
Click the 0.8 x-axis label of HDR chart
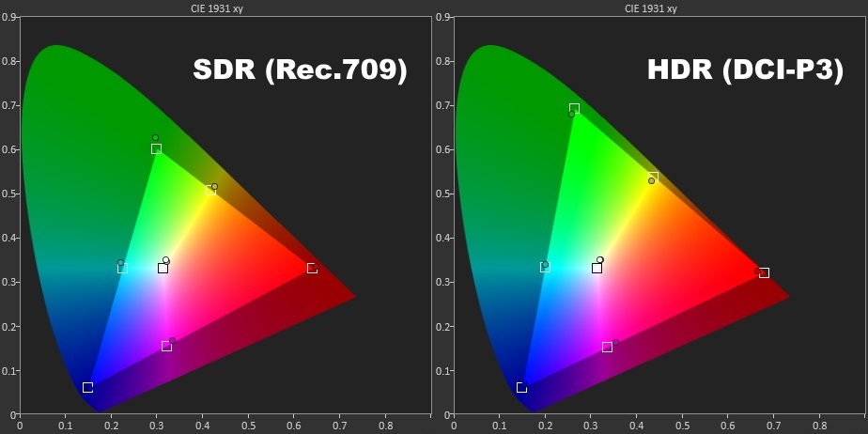(819, 426)
